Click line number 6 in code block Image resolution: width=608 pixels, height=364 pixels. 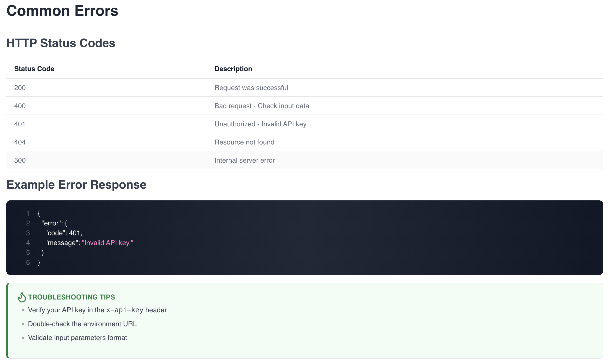tap(28, 262)
